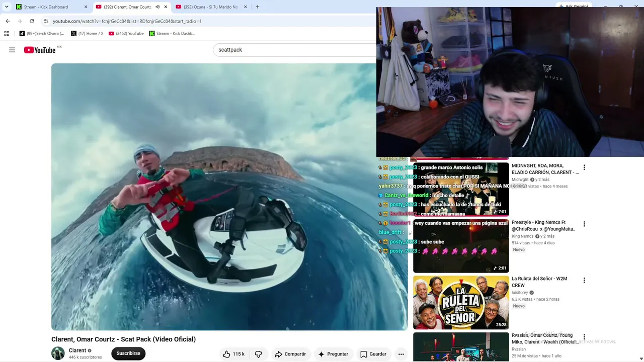Go to the YouTube home logo

[x=40, y=50]
